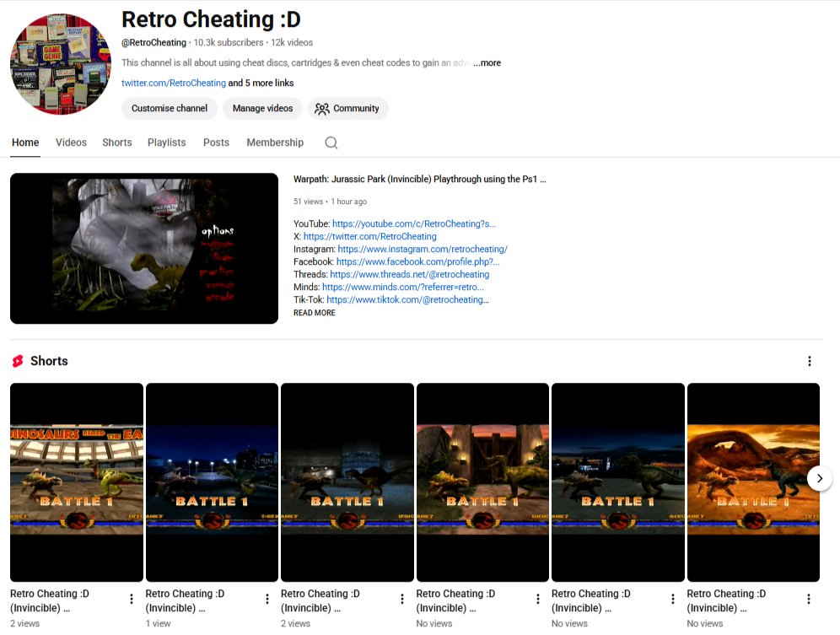Expand the channel description with ...more
Viewport: 840px width, 635px height.
click(x=487, y=62)
